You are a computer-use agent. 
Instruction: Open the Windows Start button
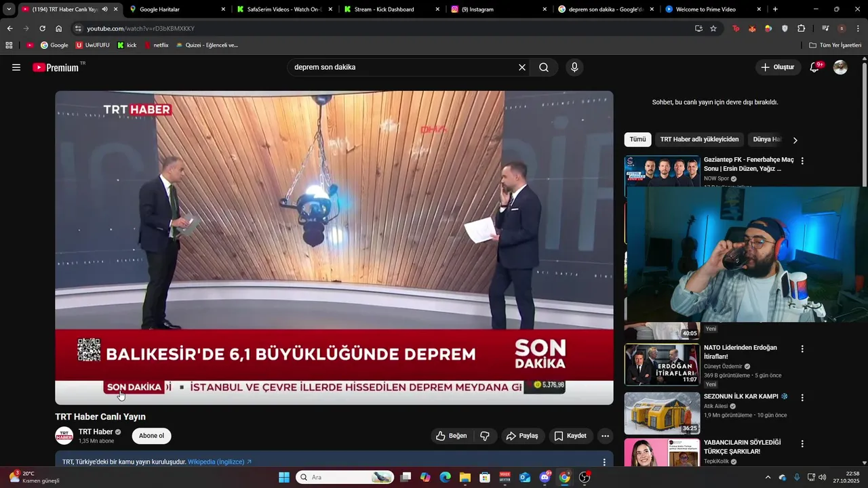(284, 477)
